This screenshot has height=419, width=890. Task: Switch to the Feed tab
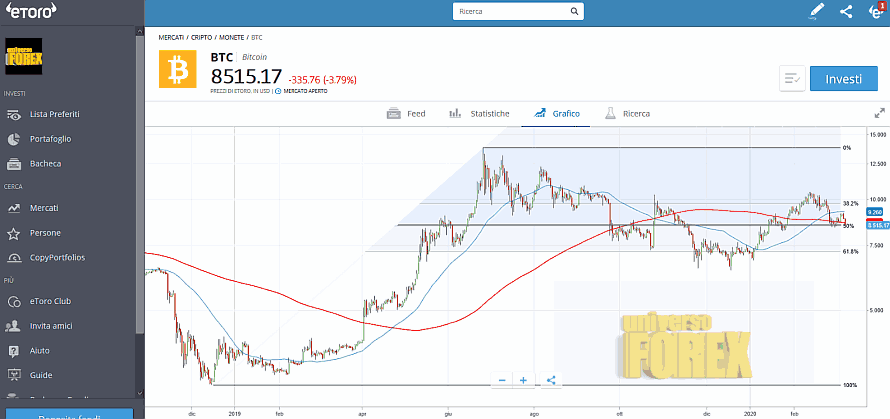[x=406, y=114]
